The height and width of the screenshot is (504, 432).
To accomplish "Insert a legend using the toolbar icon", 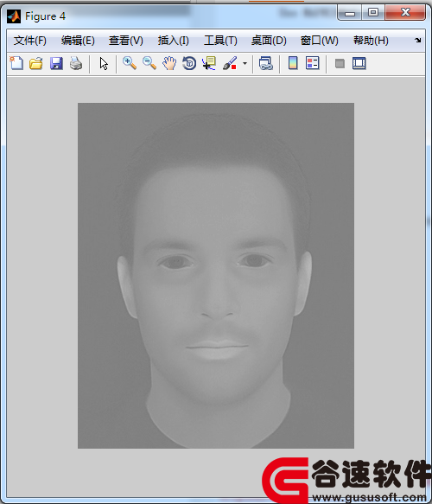I will coord(312,63).
